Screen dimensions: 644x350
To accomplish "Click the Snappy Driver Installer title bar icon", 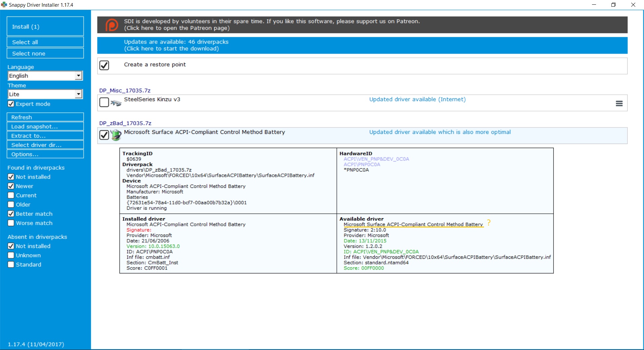I will coord(4,5).
